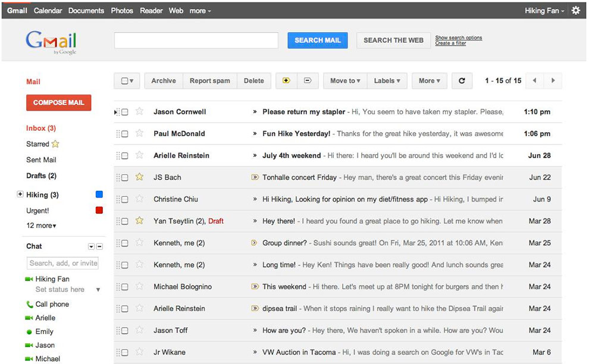
Task: Open the Chat options dropdown arrow
Action: (91, 247)
